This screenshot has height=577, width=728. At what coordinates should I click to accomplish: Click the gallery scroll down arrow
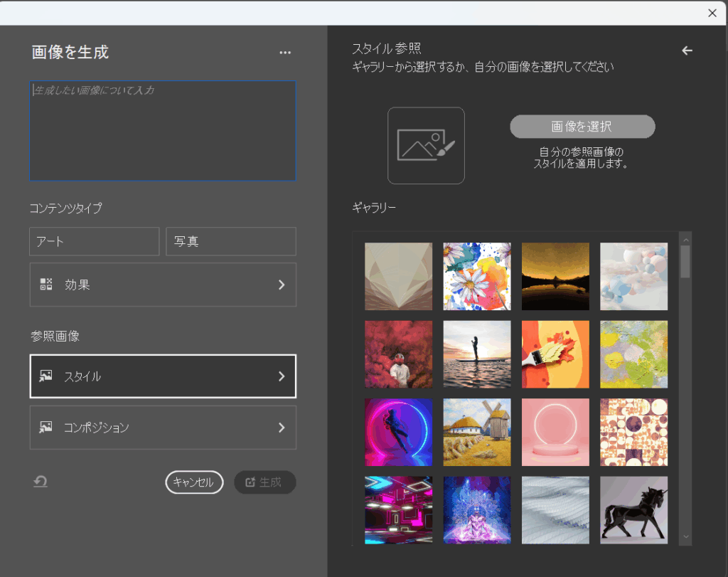685,536
